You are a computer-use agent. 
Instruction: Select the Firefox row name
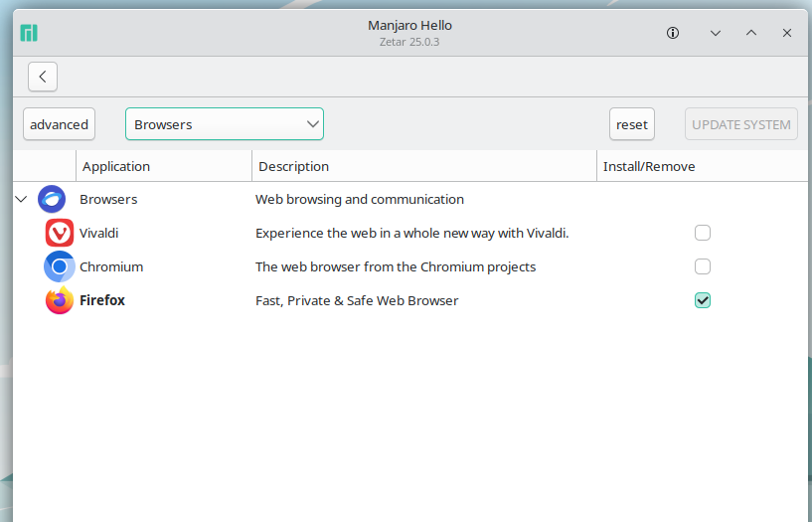coord(102,300)
